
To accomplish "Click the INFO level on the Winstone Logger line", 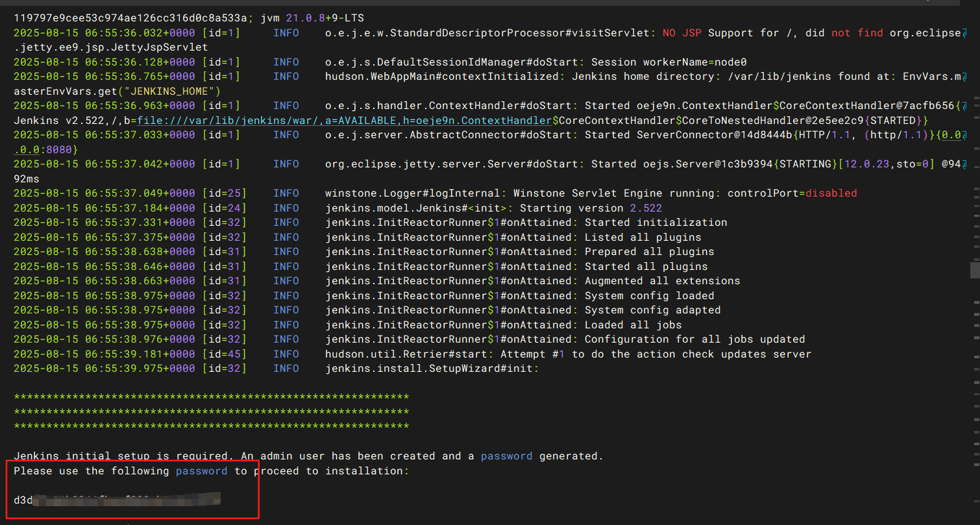I will pos(286,193).
